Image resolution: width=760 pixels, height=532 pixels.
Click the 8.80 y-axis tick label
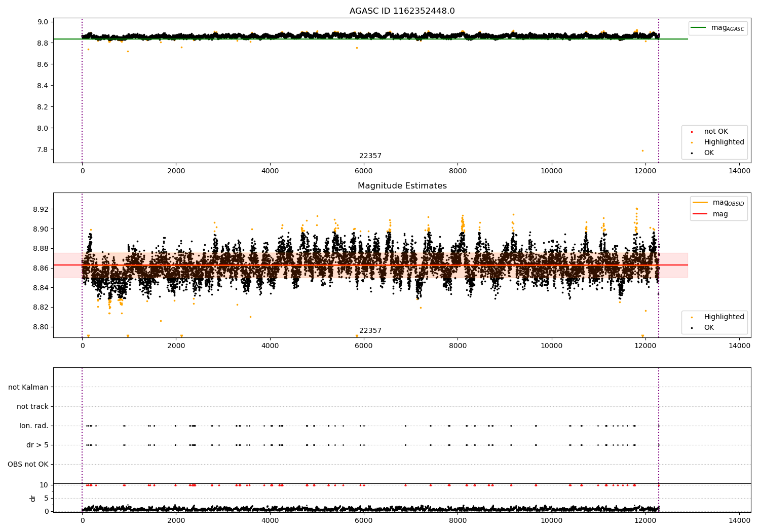[x=41, y=327]
